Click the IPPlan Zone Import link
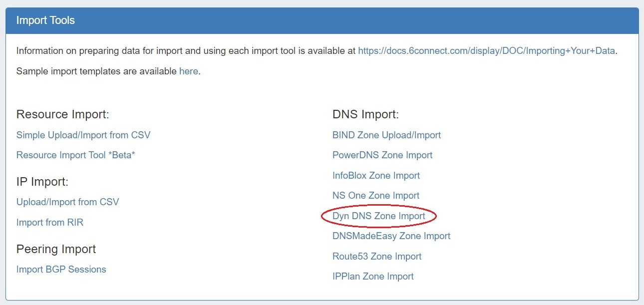The height and width of the screenshot is (305, 644). [373, 276]
